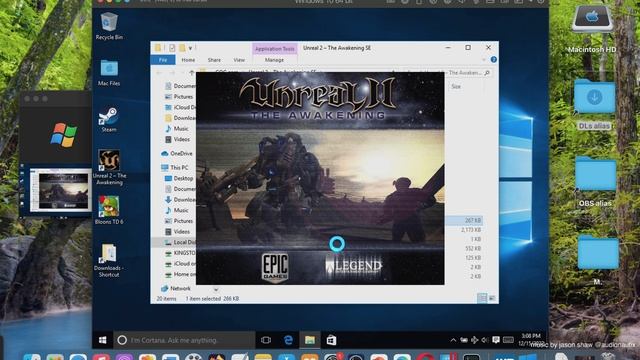Click the scroll-down arrow of navigation pane
Image resolution: width=640 pixels, height=360 pixels.
[216, 289]
